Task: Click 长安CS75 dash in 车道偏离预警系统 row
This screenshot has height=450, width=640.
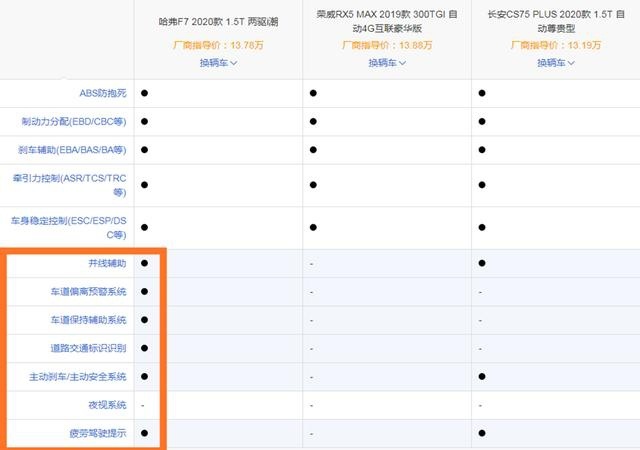Action: tap(480, 292)
